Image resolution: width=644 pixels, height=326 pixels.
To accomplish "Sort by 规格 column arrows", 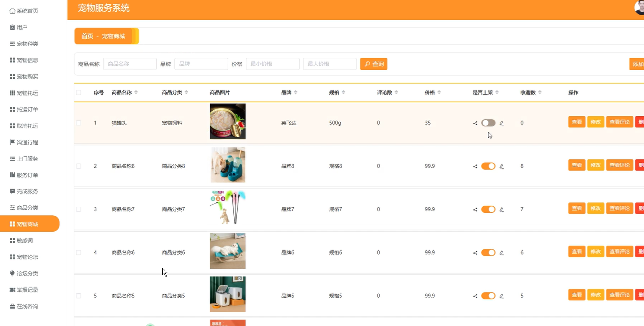I will 344,93.
